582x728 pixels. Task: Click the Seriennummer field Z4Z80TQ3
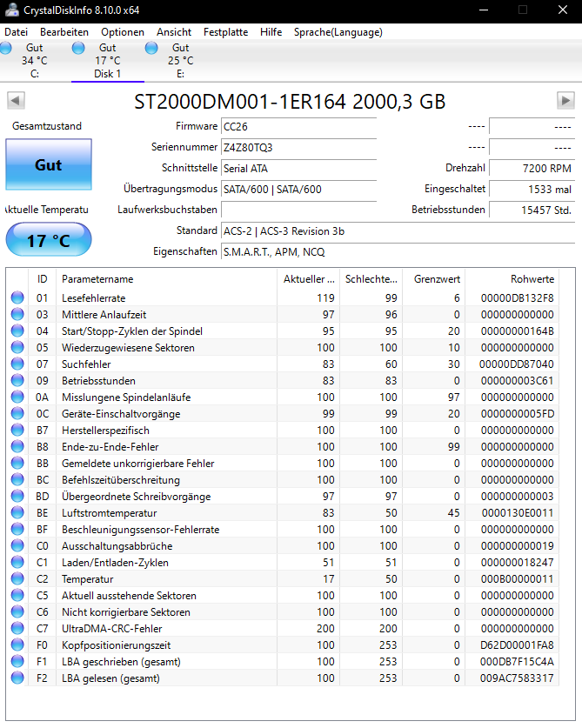[298, 148]
